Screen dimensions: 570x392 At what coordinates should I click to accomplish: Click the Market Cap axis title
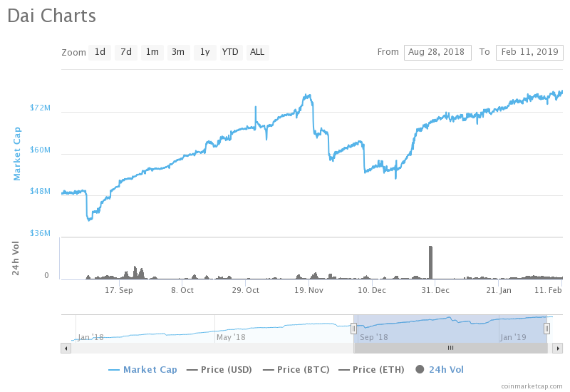tap(17, 154)
